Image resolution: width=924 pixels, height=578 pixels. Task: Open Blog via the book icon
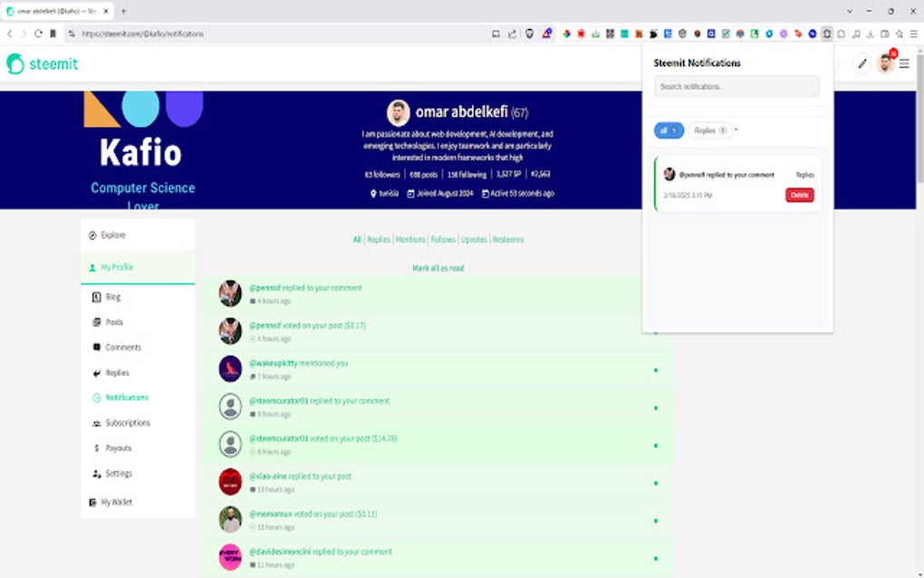coord(96,296)
